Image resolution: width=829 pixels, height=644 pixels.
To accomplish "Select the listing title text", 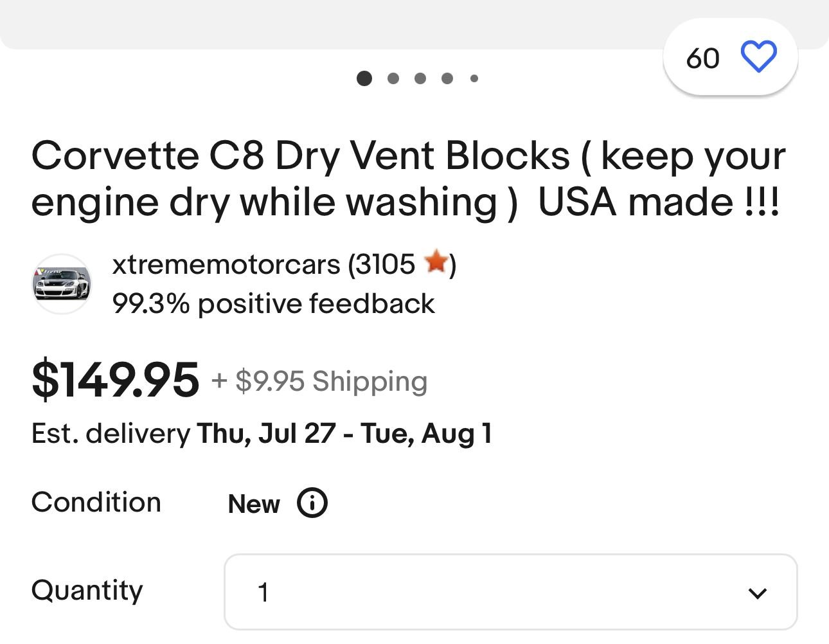I will pos(409,178).
